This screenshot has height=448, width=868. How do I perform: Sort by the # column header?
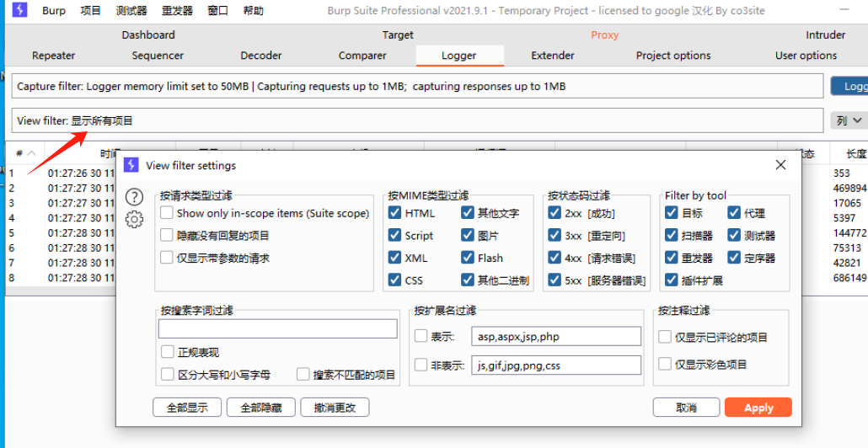25,153
